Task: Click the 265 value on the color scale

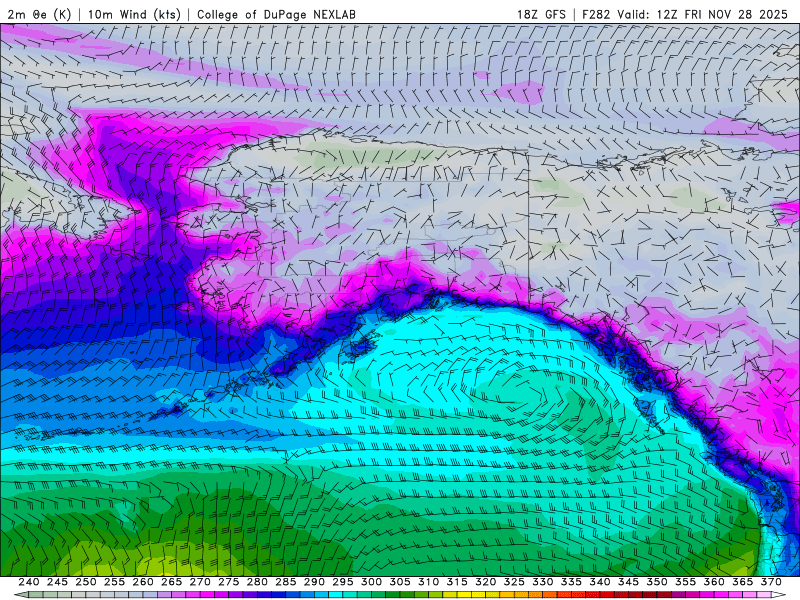Action: [171, 582]
